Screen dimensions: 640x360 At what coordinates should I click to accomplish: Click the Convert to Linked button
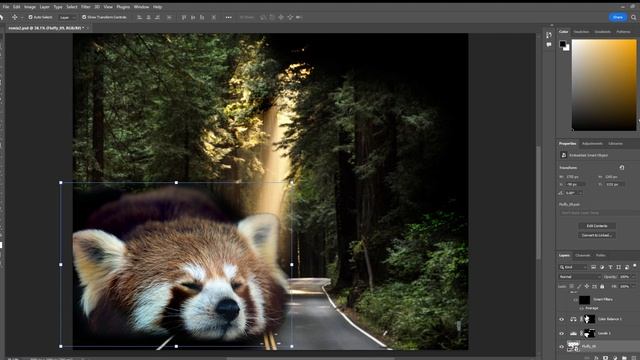(597, 235)
